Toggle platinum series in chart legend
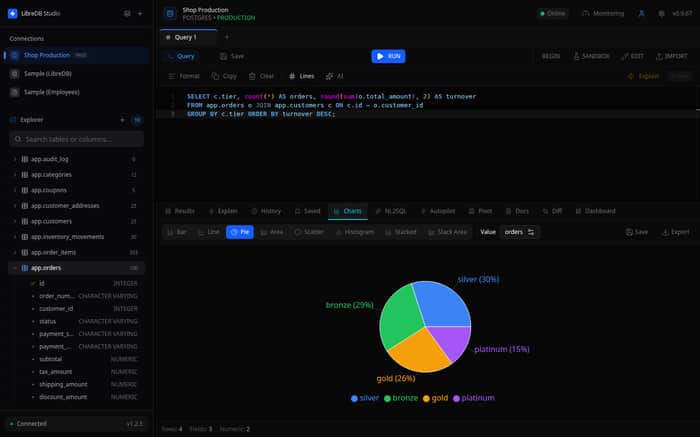The image size is (700, 437). click(x=474, y=398)
